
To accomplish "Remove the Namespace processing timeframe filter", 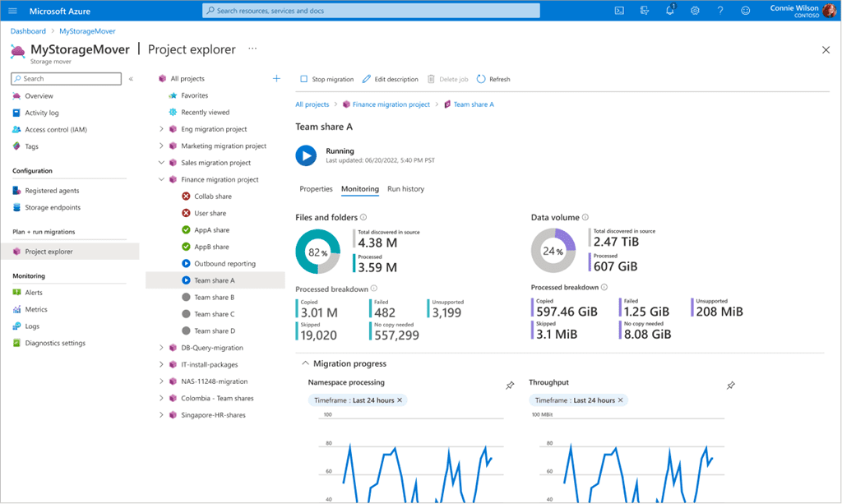I will point(400,400).
